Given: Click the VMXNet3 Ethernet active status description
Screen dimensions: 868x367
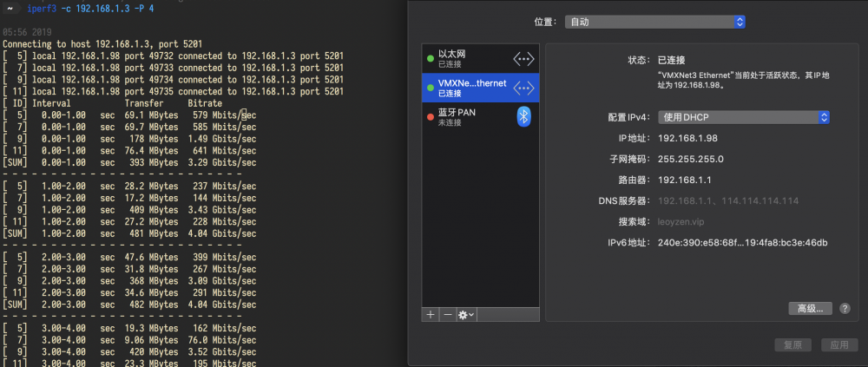Looking at the screenshot, I should 743,81.
